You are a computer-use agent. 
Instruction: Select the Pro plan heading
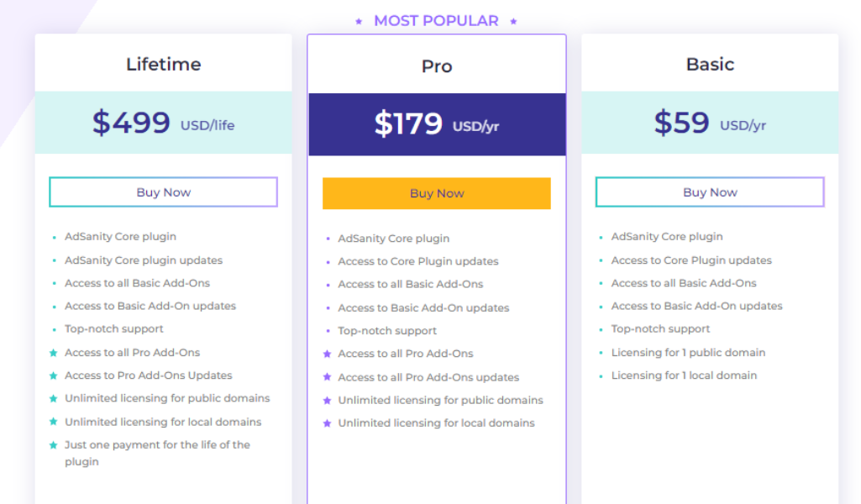(x=437, y=66)
